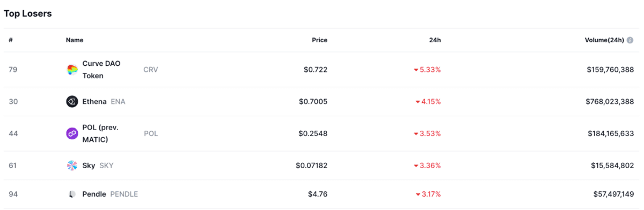Click the Sky token logo icon
Viewport: 644px width, 210px height.
pos(72,166)
